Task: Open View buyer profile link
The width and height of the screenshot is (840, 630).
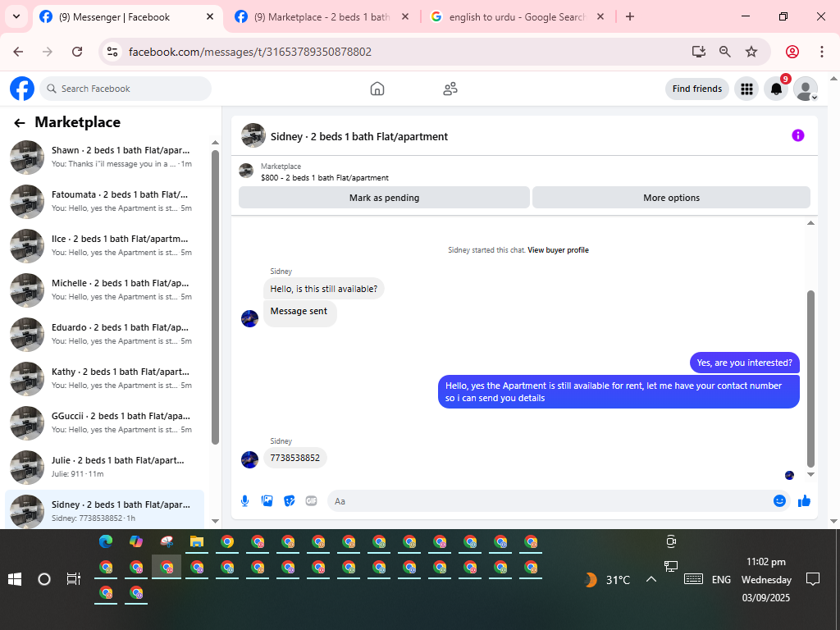Action: pos(558,250)
